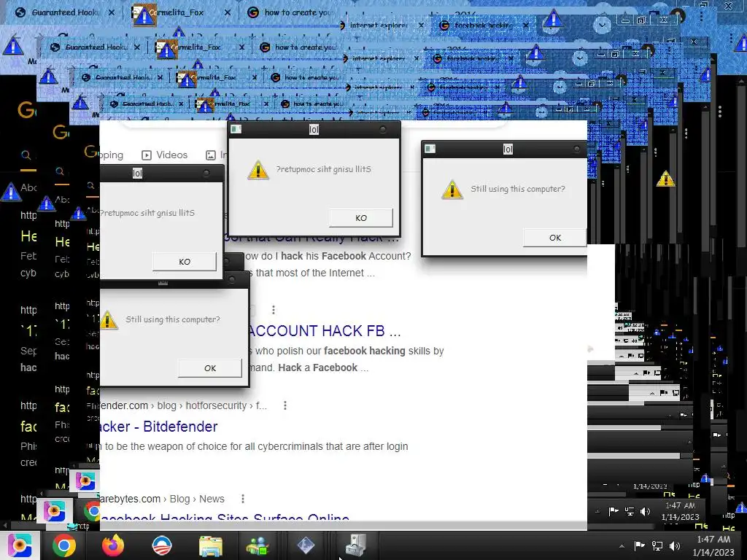Click OK in the lower-left 'Still using this computer?' dialog
747x560 pixels.
point(210,368)
